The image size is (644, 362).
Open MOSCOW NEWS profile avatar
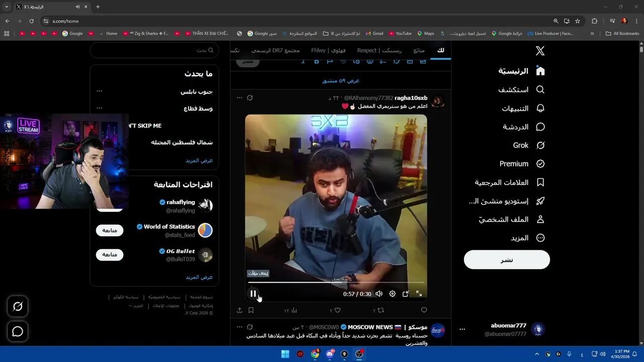(438, 330)
